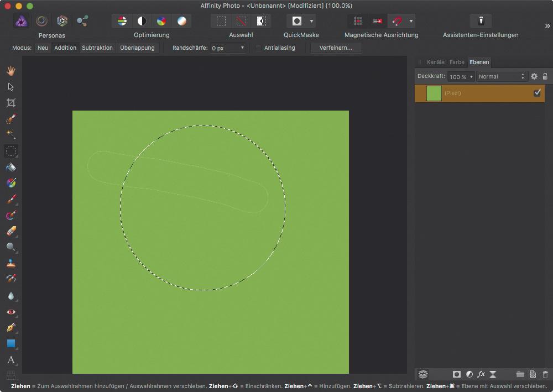Open the Farbe tab
This screenshot has height=392, width=553.
457,62
